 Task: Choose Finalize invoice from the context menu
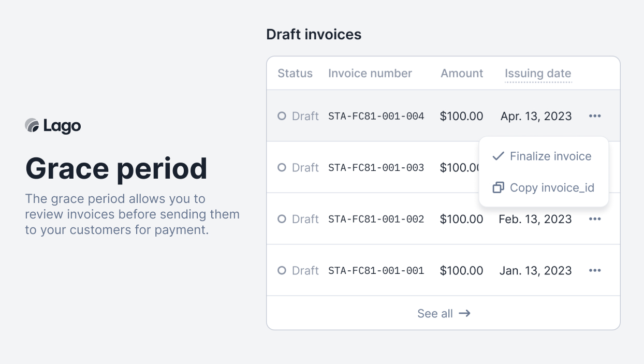click(x=550, y=156)
